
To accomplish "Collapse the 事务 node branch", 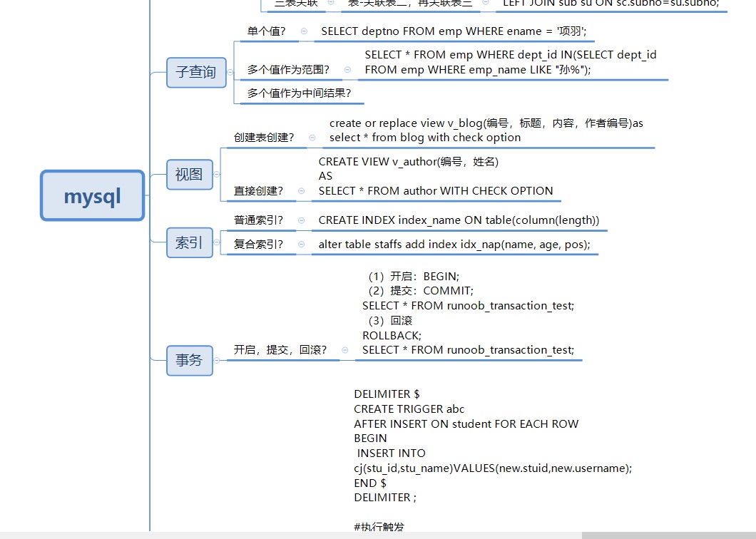I will coord(217,360).
